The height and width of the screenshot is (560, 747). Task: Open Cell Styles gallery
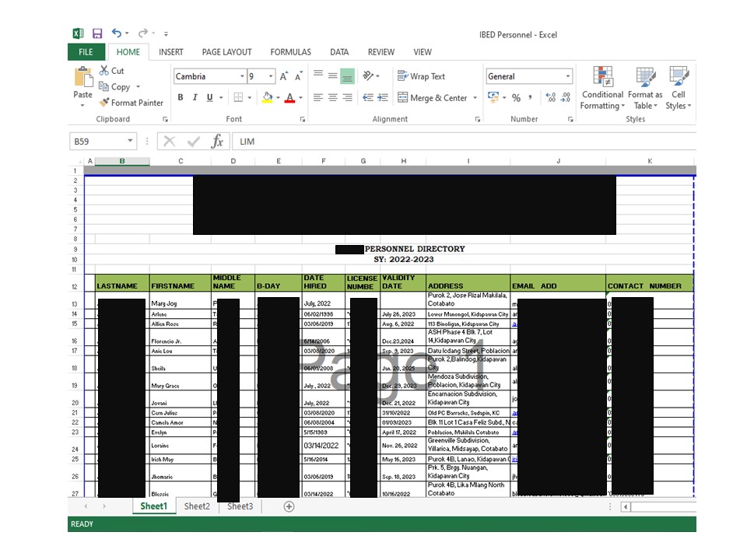coord(679,89)
